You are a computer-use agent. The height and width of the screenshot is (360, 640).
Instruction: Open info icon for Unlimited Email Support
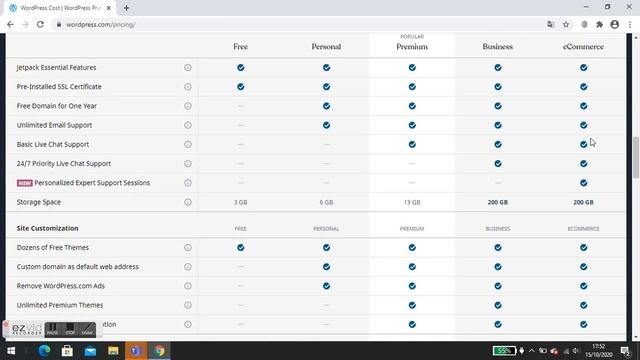tap(188, 125)
